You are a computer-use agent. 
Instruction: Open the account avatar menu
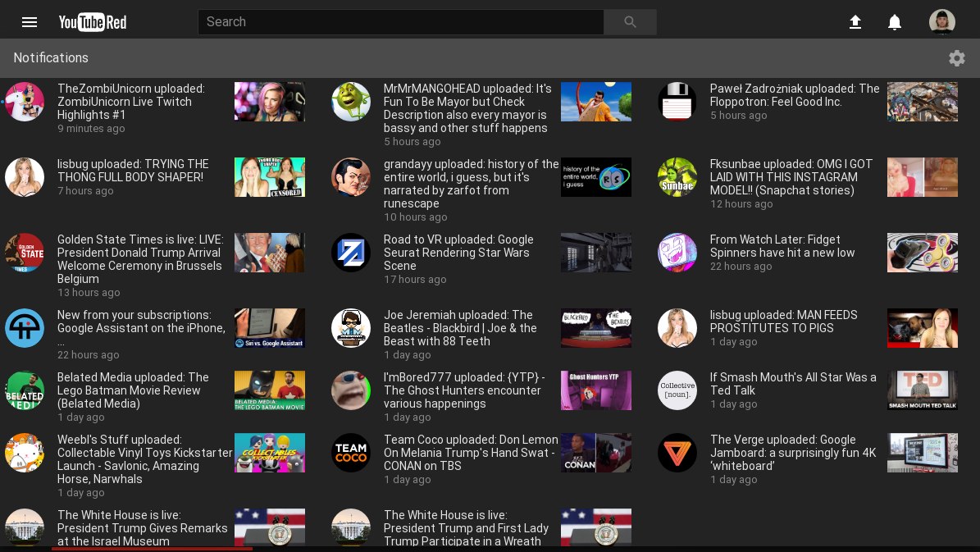coord(941,22)
